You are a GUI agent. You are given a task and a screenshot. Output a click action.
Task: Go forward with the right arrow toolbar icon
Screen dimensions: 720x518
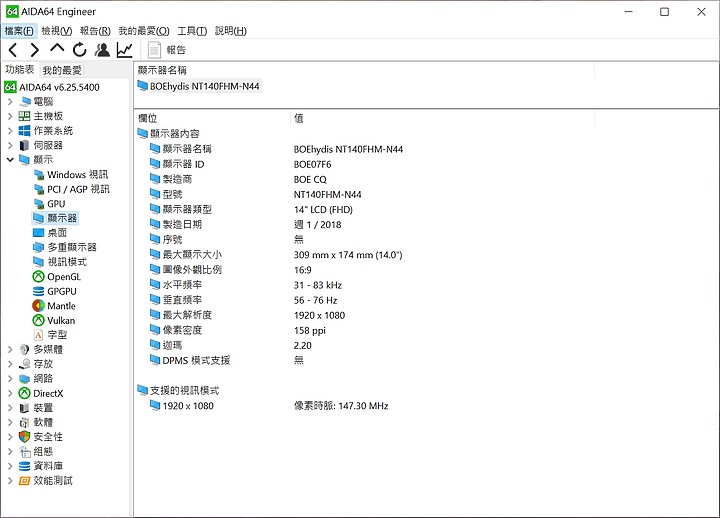34,50
